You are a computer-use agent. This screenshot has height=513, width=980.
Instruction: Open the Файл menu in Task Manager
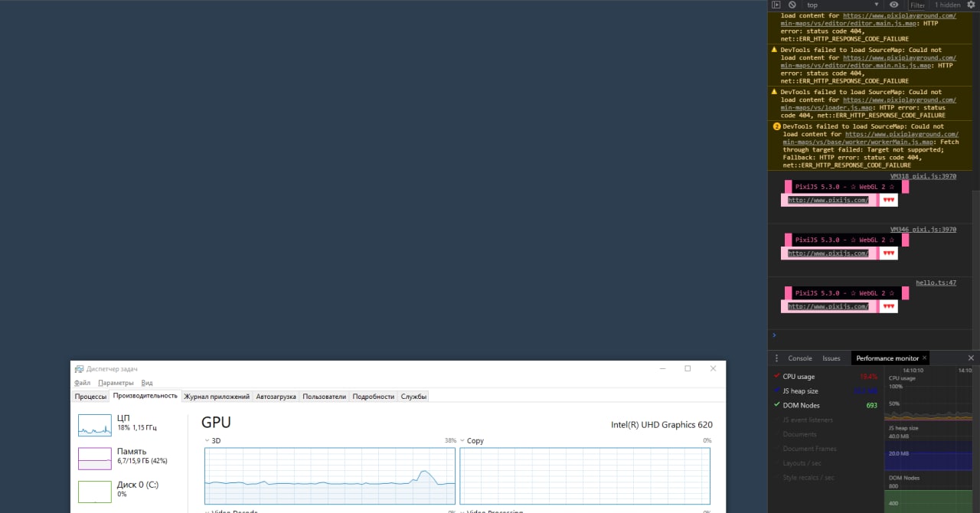pos(83,383)
